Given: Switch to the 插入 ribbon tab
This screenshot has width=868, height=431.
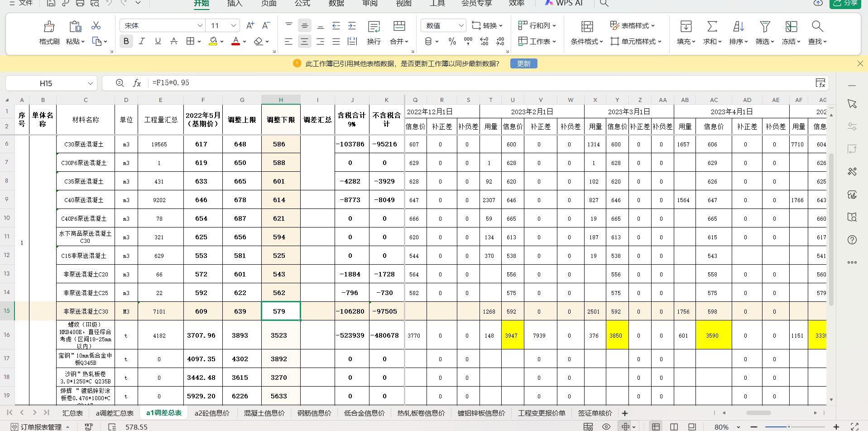Looking at the screenshot, I should coord(234,4).
